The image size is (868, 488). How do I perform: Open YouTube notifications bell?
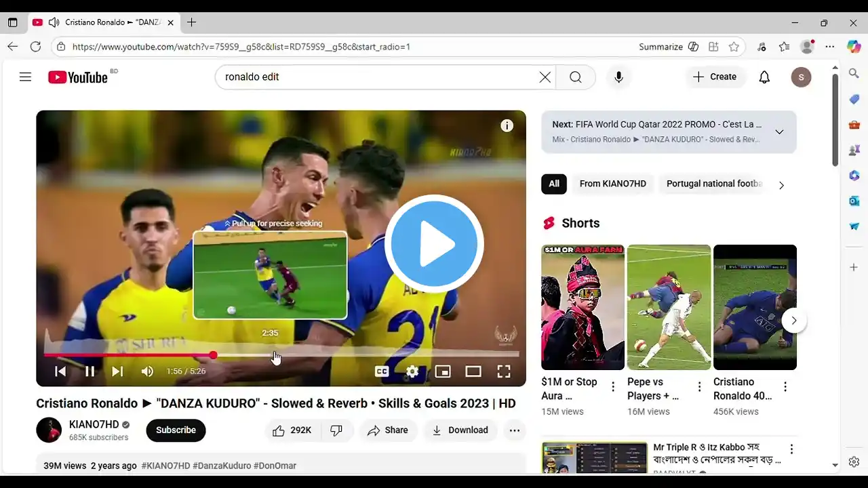coord(764,77)
